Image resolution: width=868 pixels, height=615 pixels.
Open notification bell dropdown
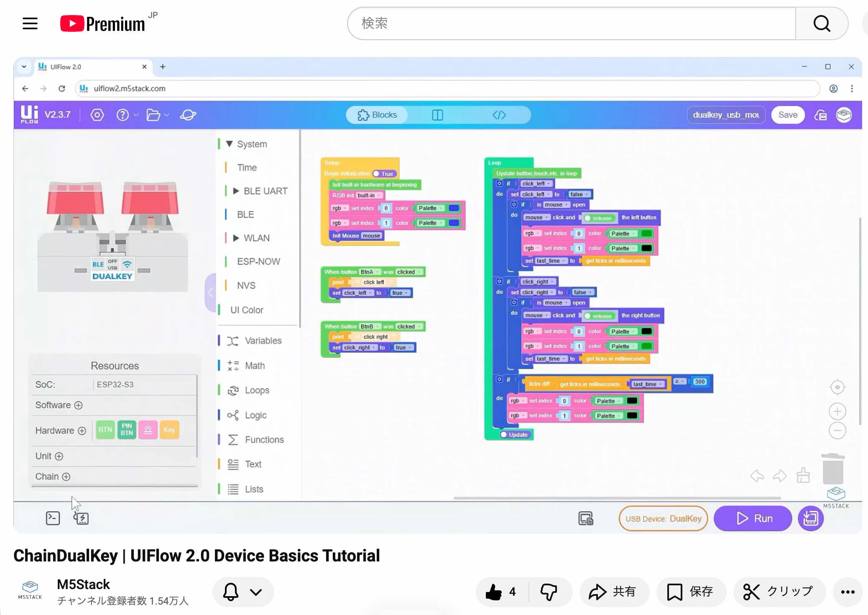(x=243, y=592)
